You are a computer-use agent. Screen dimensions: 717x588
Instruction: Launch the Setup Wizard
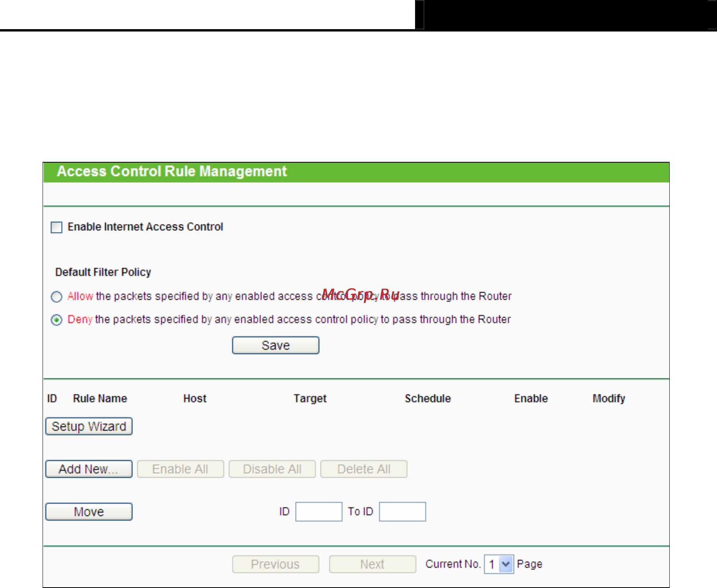pos(89,427)
